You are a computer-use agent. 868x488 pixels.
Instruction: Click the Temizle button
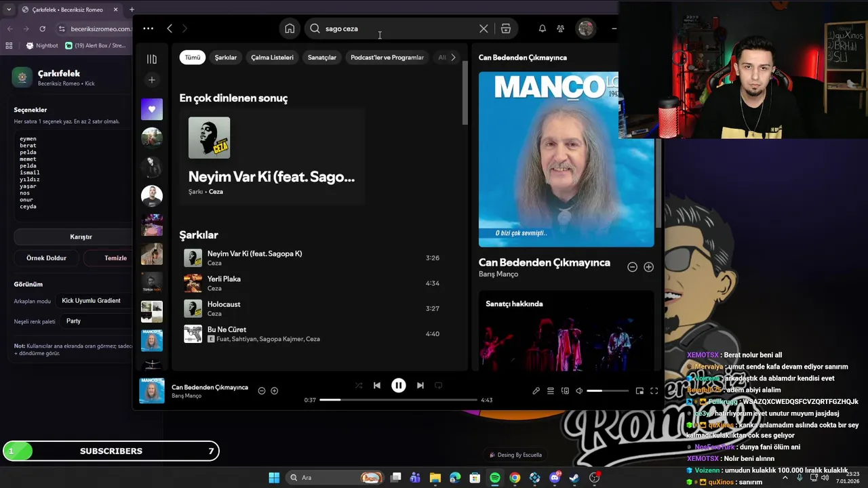point(108,258)
